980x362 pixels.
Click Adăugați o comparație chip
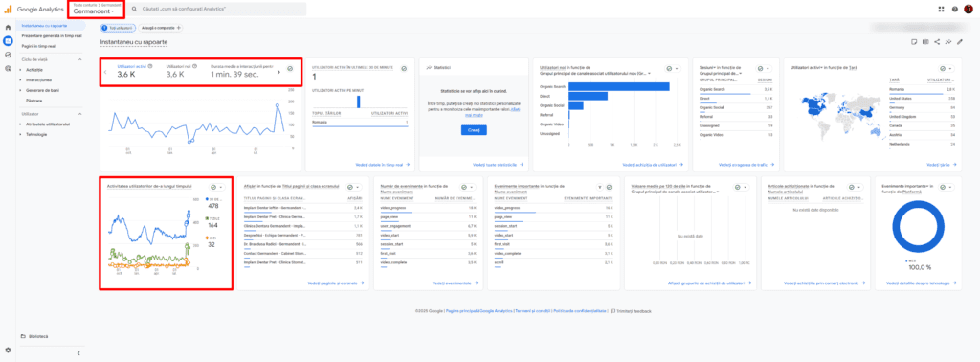(x=161, y=28)
